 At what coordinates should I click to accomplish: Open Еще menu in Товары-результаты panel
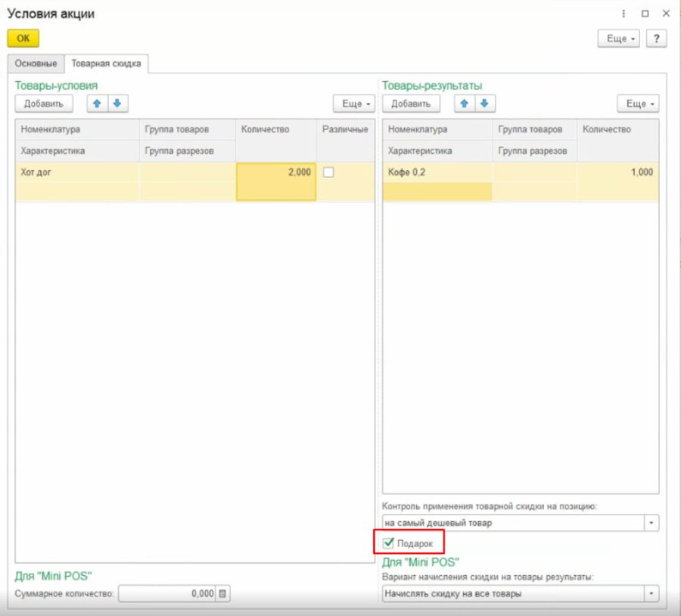coord(638,104)
